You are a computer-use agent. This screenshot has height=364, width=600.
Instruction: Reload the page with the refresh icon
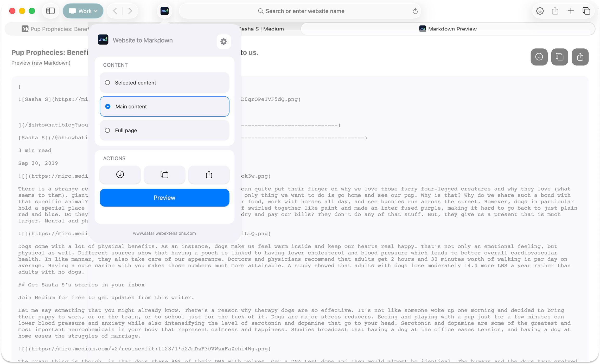coord(415,11)
